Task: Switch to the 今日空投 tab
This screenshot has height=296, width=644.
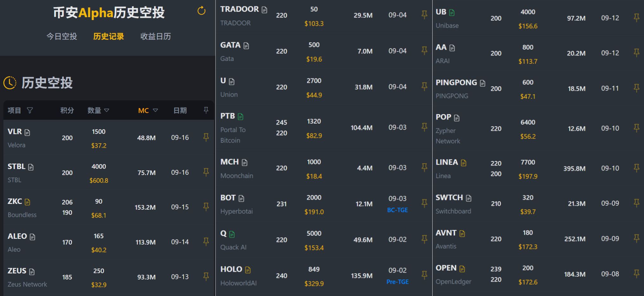Action: tap(62, 37)
